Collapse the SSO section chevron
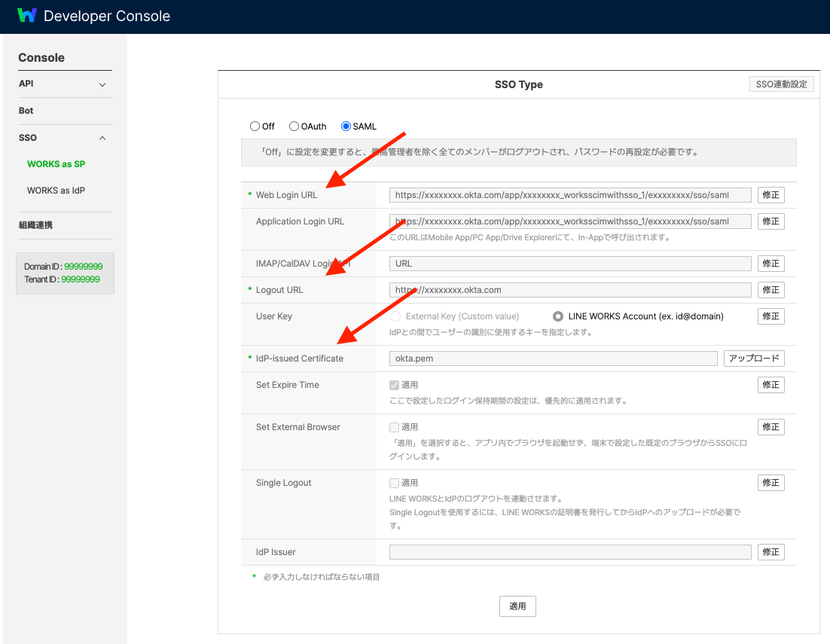 click(x=102, y=138)
